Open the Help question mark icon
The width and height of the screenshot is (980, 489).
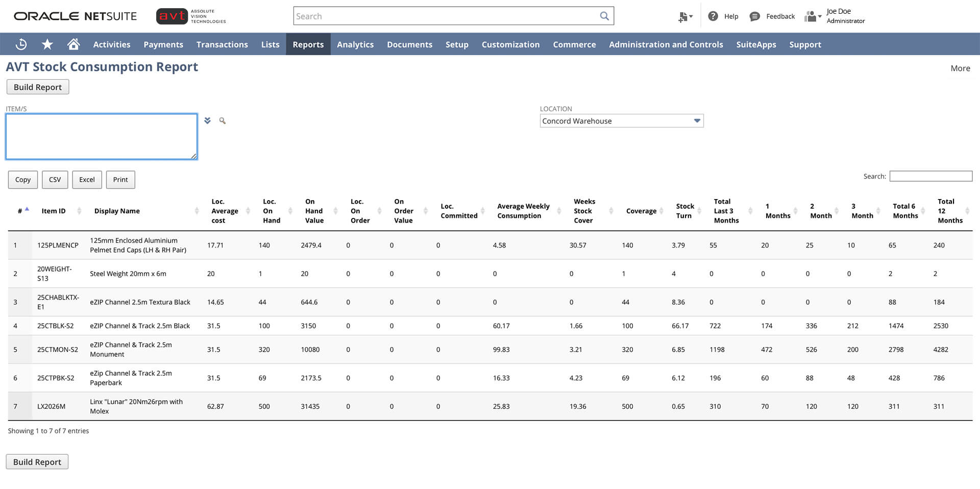(713, 16)
